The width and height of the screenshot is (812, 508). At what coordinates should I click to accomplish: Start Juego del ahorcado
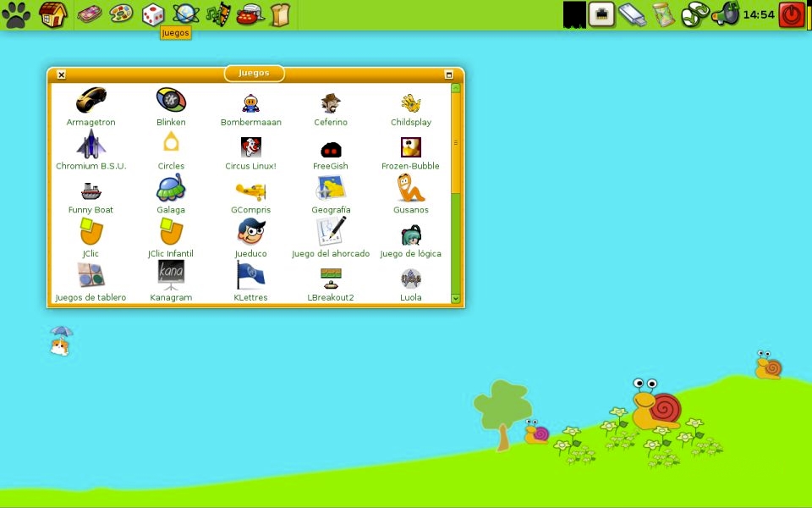pyautogui.click(x=331, y=230)
